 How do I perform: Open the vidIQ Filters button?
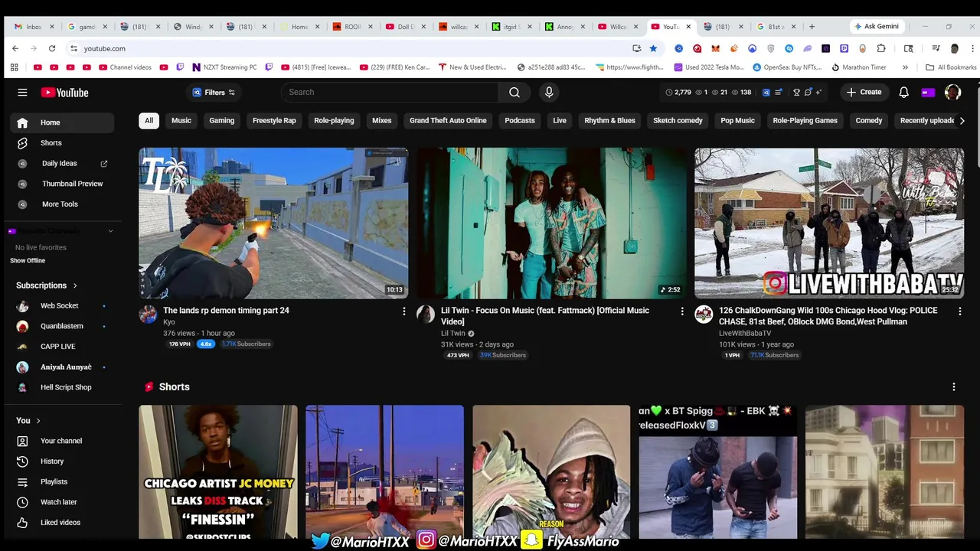(x=214, y=93)
